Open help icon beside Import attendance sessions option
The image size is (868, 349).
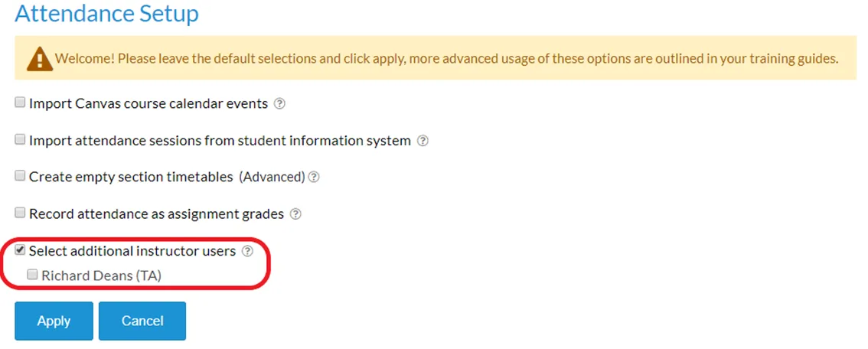tap(423, 141)
